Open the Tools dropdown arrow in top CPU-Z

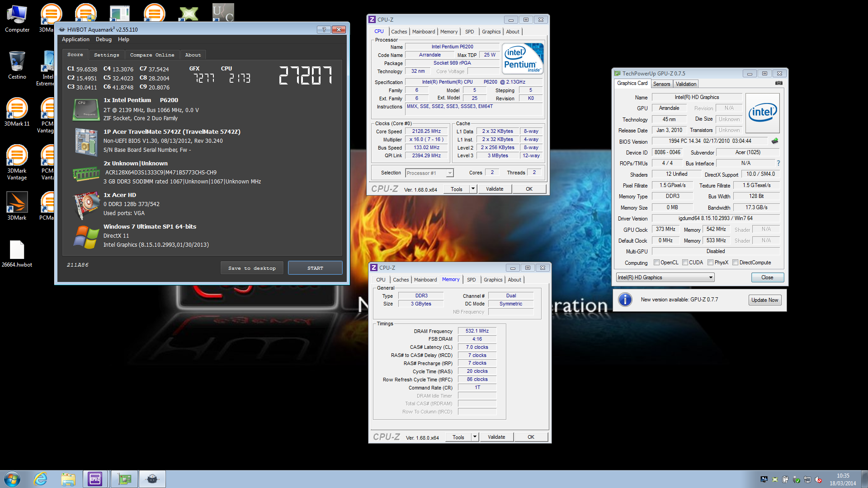(473, 189)
